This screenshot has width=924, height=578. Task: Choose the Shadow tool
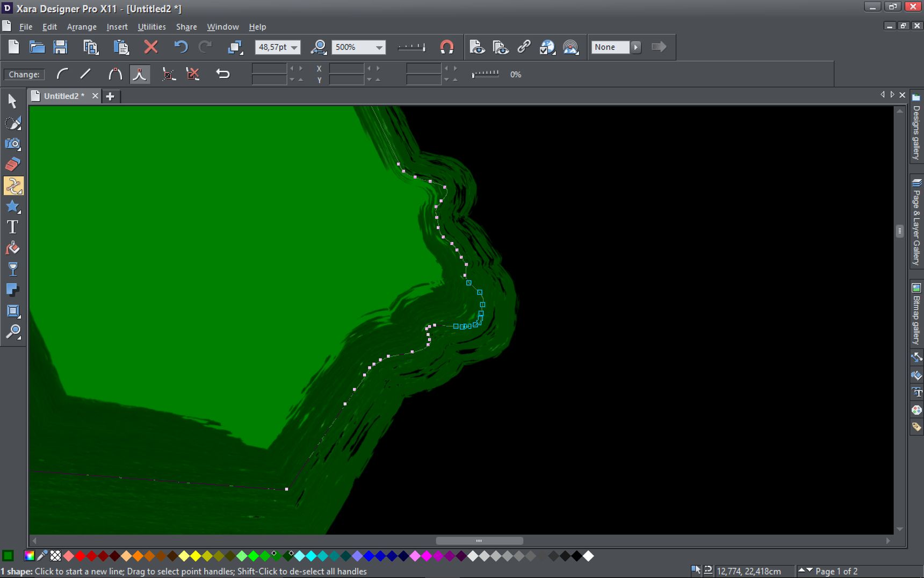click(12, 290)
